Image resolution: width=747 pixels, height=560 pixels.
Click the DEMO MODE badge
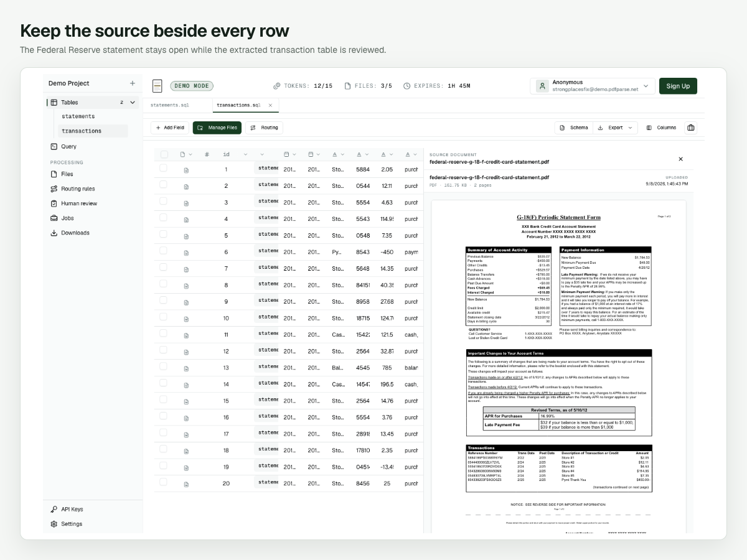192,86
